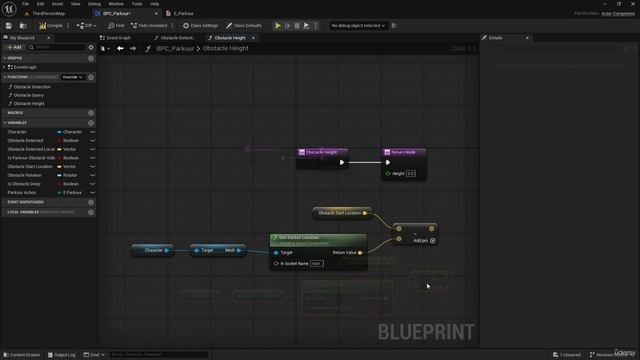
Task: Open the Content Drawer
Action: (22, 355)
